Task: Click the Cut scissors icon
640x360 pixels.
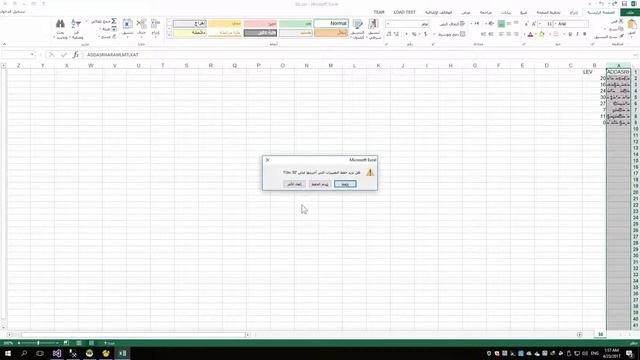Action: point(621,21)
